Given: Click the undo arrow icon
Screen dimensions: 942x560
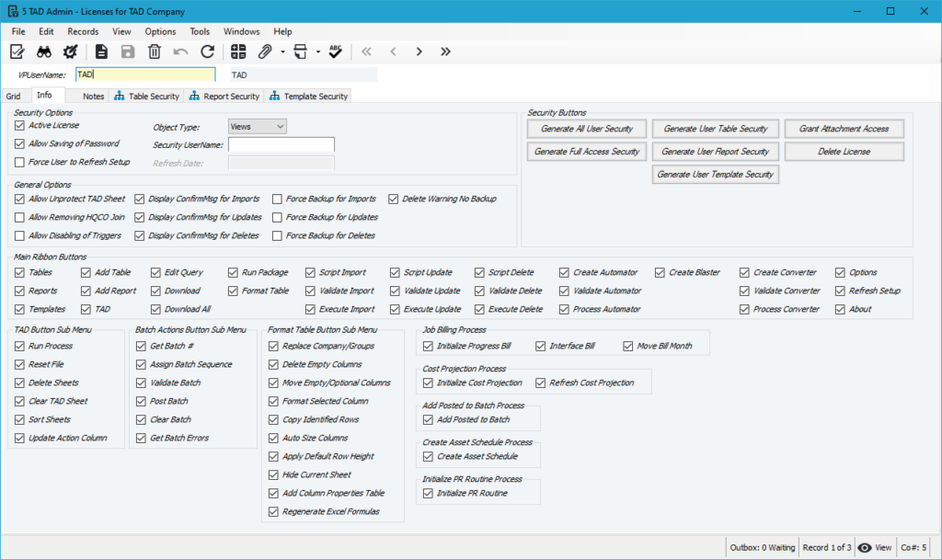Looking at the screenshot, I should coord(181,51).
